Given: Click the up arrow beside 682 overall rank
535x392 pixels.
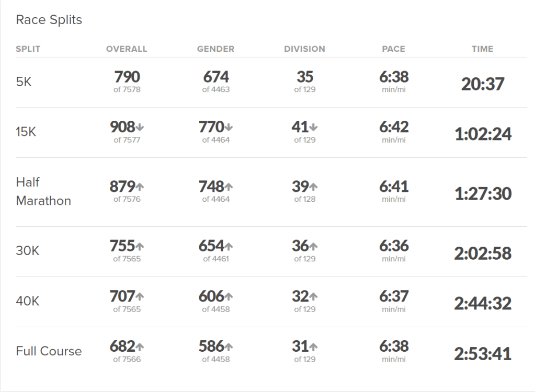Looking at the screenshot, I should tap(140, 347).
